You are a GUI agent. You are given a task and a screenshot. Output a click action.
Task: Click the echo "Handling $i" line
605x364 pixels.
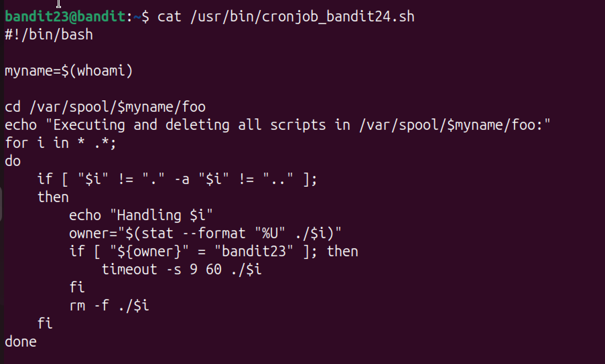pos(141,215)
